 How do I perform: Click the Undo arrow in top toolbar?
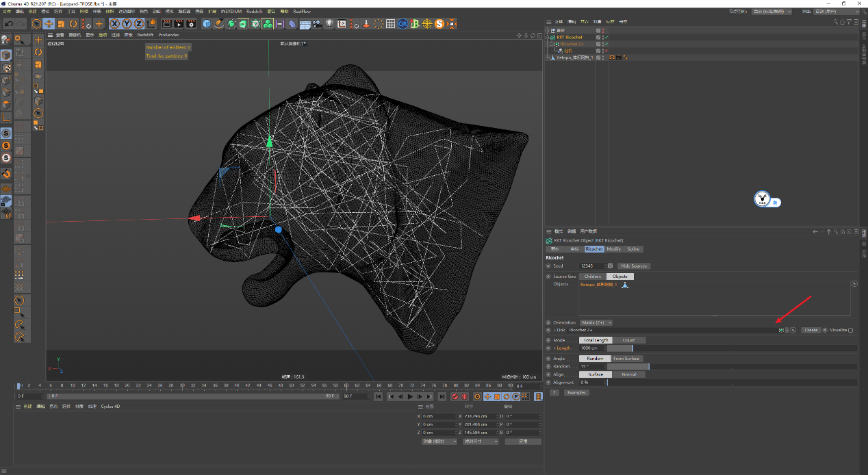click(x=9, y=24)
